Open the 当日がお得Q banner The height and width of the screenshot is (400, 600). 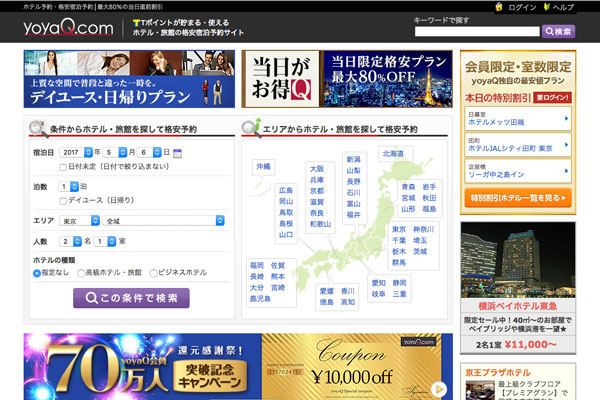coord(347,79)
